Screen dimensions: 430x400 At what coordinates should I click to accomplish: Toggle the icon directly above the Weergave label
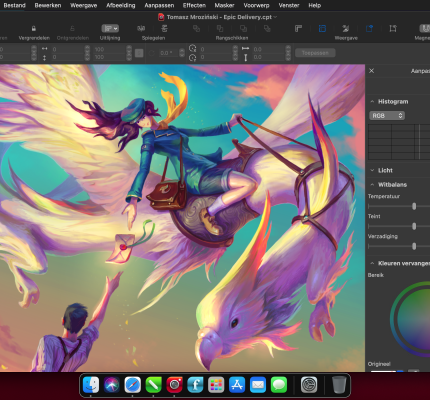pyautogui.click(x=346, y=29)
